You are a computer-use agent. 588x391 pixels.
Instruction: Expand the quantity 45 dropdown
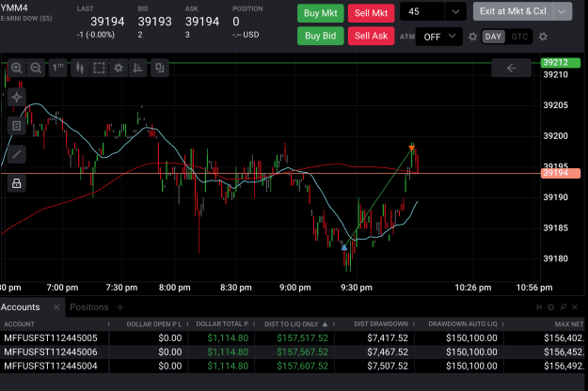pyautogui.click(x=455, y=11)
